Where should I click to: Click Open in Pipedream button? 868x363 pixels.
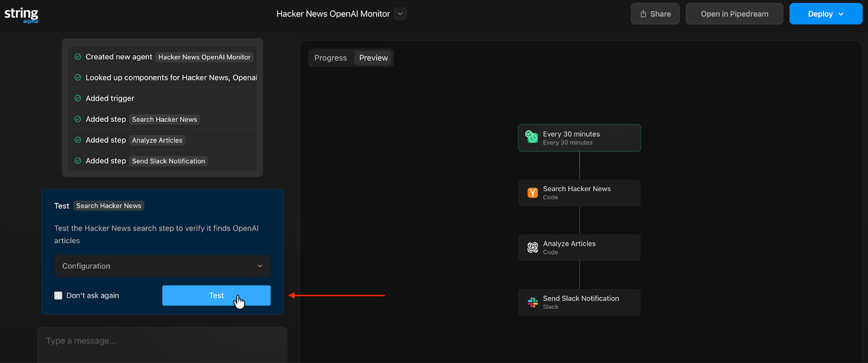pos(734,14)
